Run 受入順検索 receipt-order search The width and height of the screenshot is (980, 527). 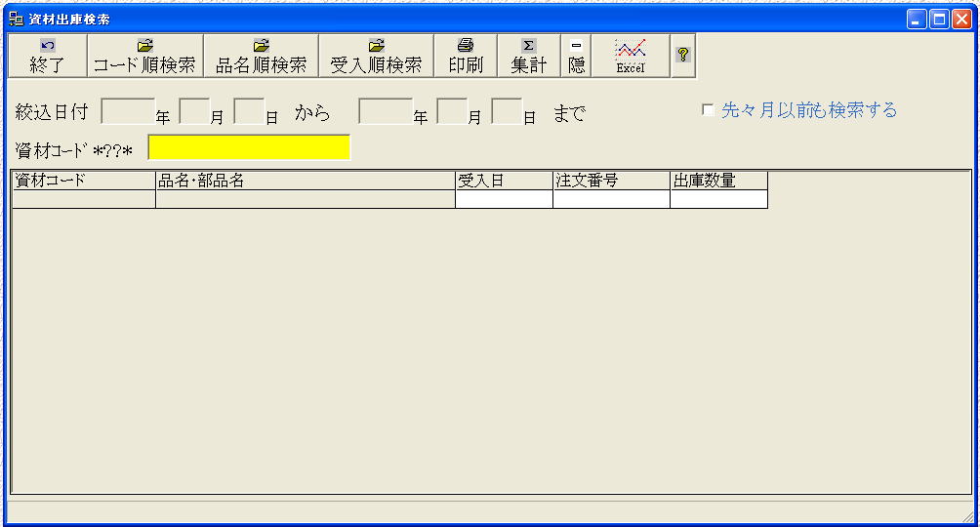tap(376, 57)
